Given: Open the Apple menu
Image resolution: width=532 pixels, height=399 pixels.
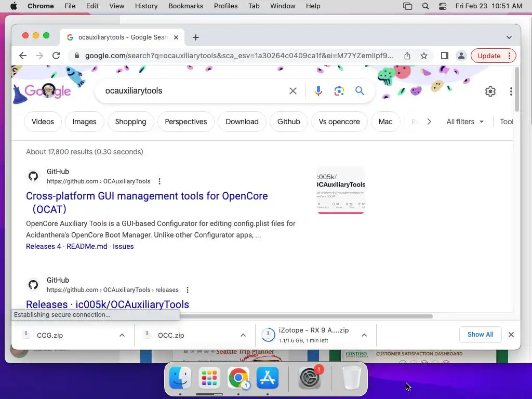Looking at the screenshot, I should 14,6.
